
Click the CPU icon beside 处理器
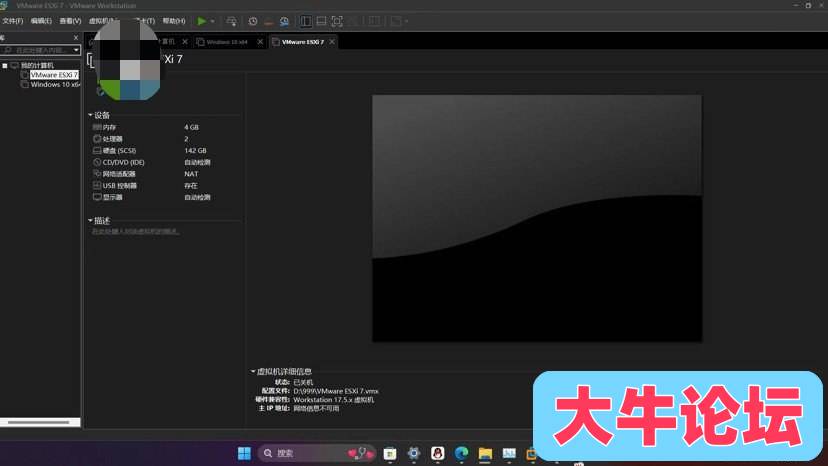97,139
